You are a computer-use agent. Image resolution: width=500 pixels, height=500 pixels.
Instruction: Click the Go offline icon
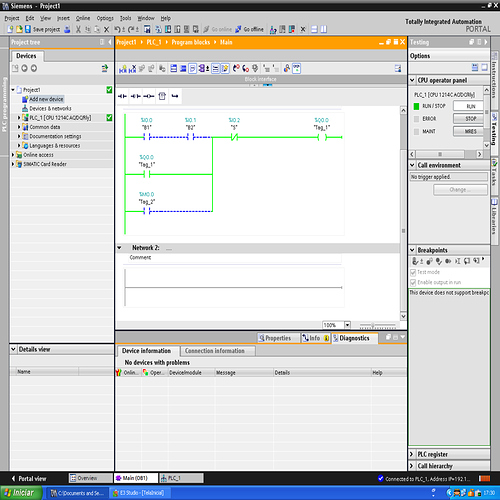click(238, 29)
